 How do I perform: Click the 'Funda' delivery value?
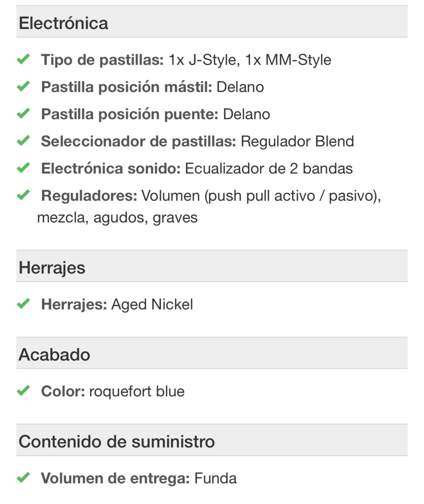coord(216,478)
